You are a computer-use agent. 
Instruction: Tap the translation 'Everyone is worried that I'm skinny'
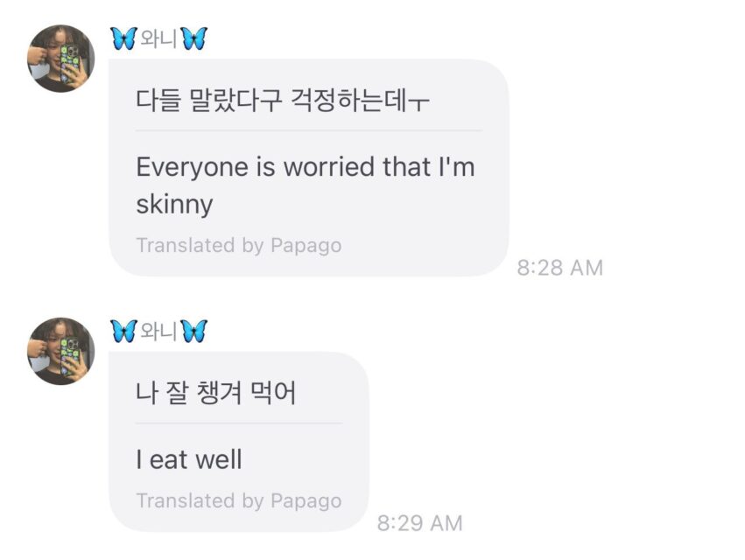click(x=304, y=184)
